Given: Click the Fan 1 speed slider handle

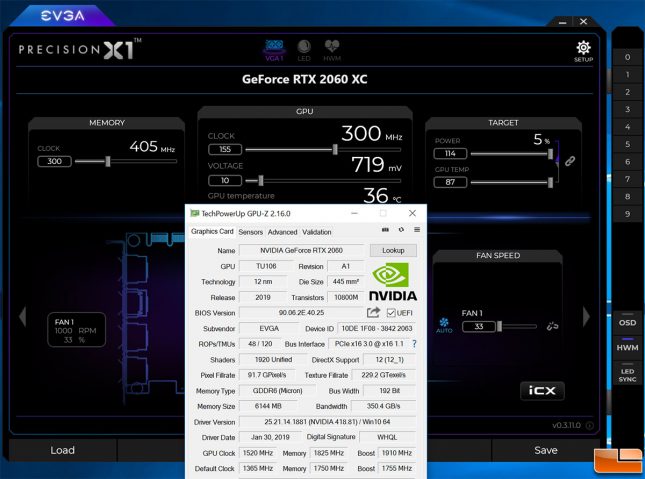Looking at the screenshot, I should [499, 326].
